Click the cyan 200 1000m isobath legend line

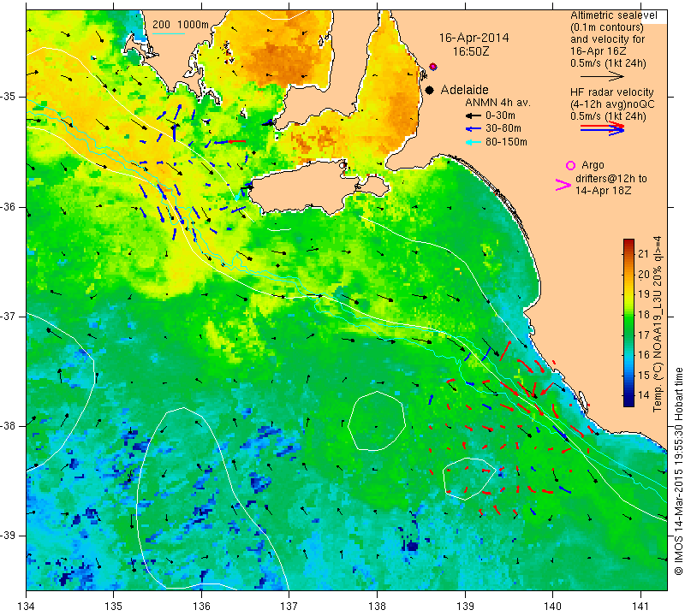tap(169, 33)
